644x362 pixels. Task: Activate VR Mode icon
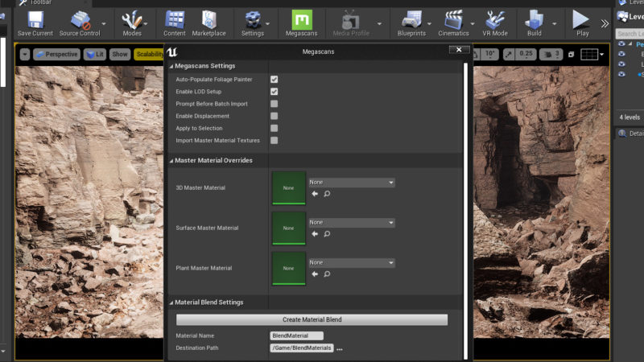495,23
